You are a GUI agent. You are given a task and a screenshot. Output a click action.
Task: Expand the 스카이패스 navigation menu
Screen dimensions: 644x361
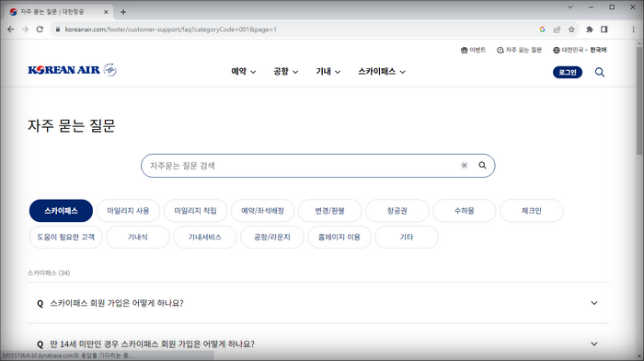[x=382, y=72]
